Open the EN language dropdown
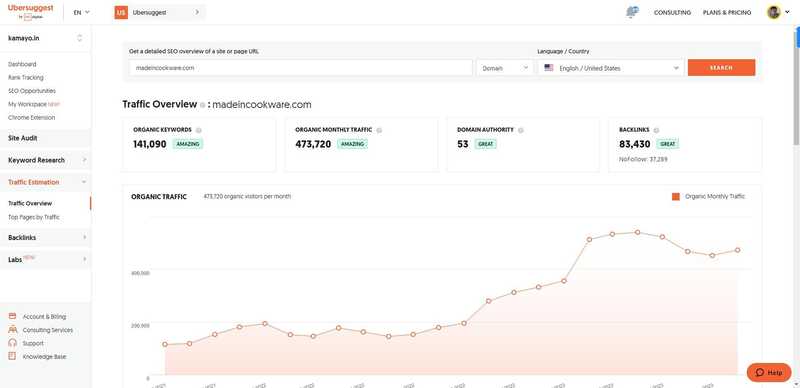The image size is (800, 388). (82, 12)
